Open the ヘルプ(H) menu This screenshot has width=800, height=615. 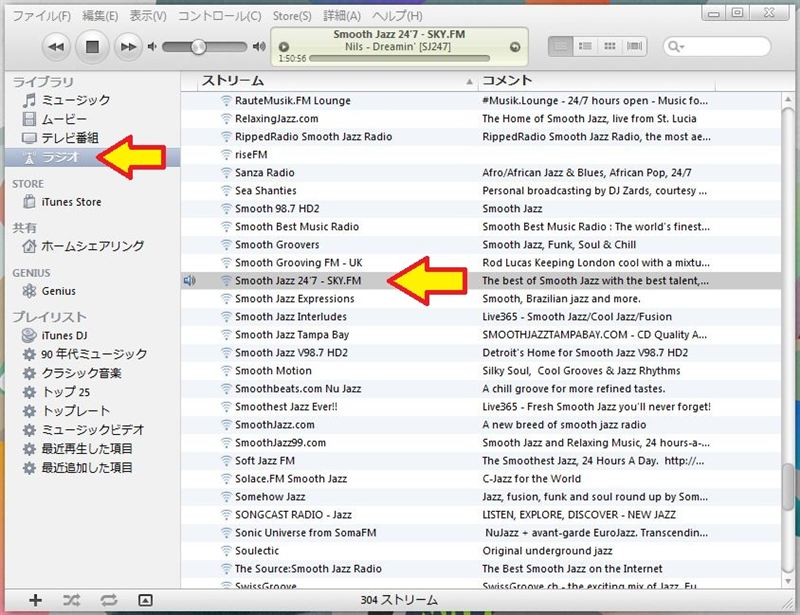pos(397,16)
